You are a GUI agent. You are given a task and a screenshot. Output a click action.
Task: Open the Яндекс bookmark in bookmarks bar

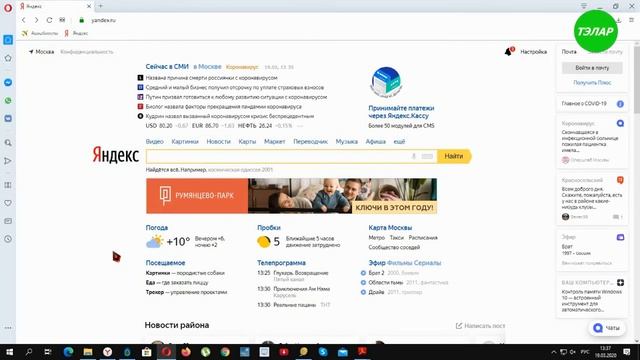pos(76,33)
